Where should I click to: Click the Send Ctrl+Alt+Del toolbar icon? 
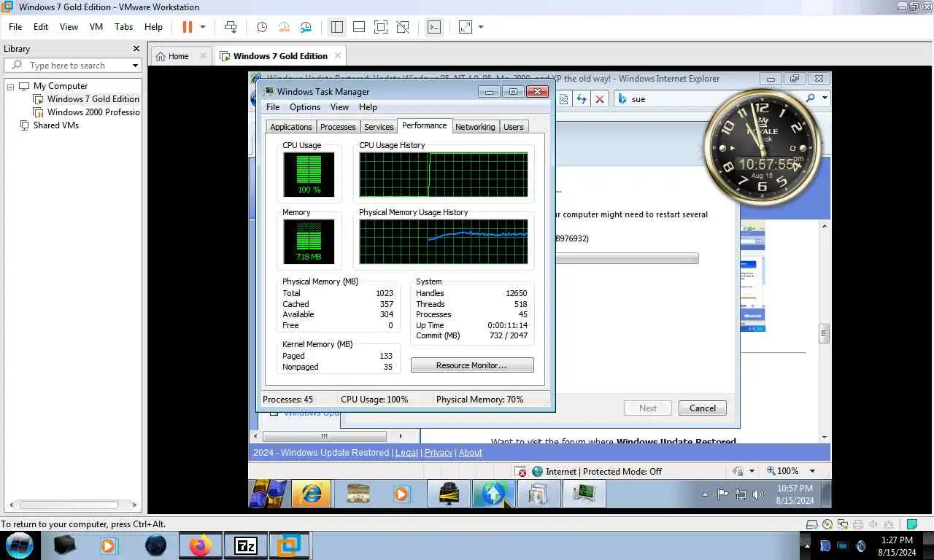pyautogui.click(x=231, y=27)
